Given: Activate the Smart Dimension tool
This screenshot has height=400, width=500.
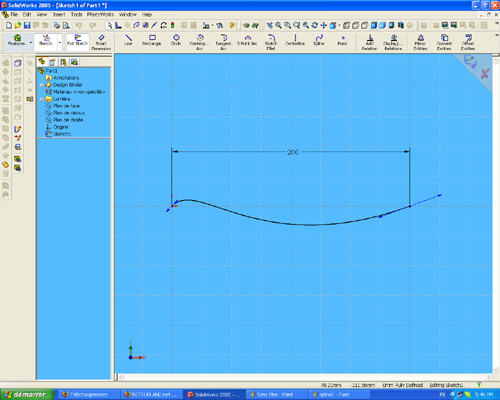Looking at the screenshot, I should (x=101, y=42).
